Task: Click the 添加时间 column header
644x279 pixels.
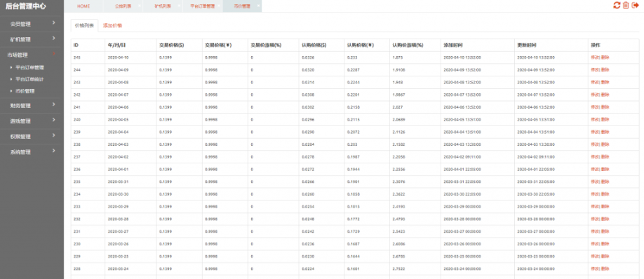Action: [x=453, y=45]
